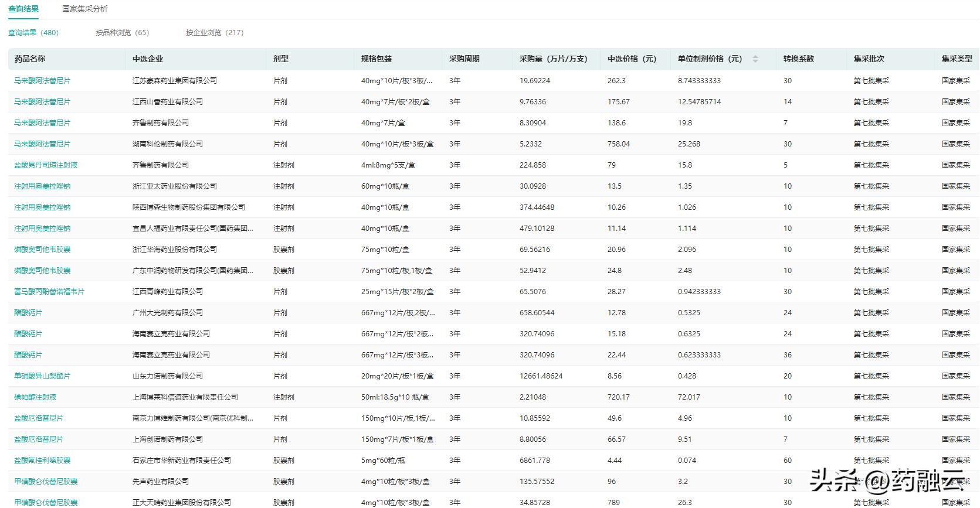This screenshot has width=980, height=508.
Task: Click the 集采类型 column header
Action: pyautogui.click(x=957, y=59)
